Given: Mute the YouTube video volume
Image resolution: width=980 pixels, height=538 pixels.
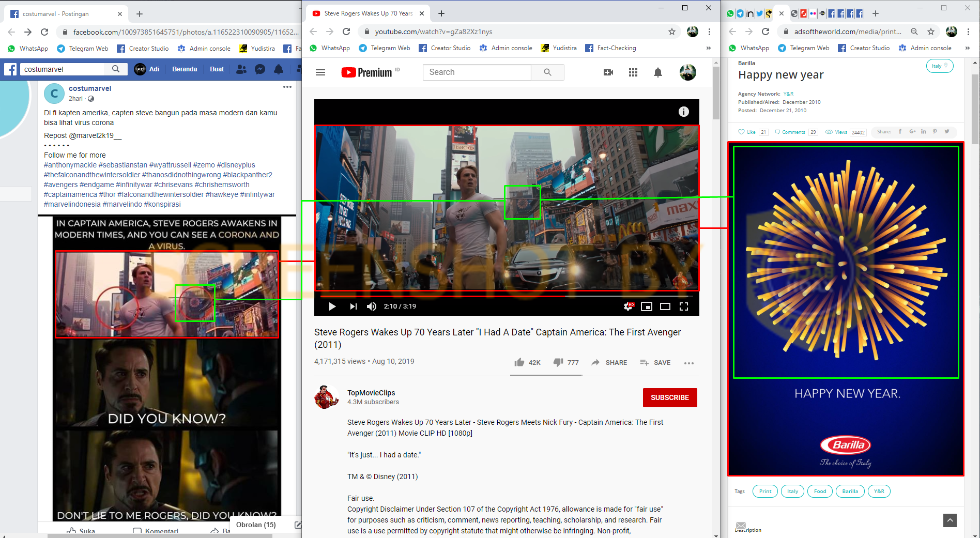Looking at the screenshot, I should (371, 306).
